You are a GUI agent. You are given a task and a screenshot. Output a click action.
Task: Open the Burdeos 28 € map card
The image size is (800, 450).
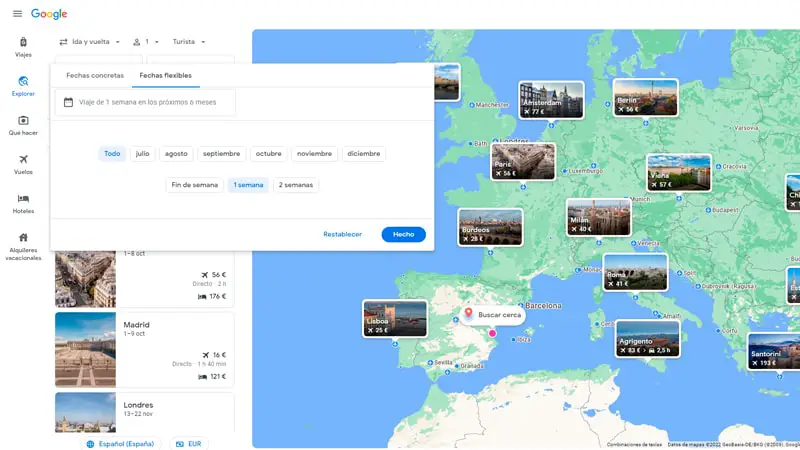(x=490, y=227)
